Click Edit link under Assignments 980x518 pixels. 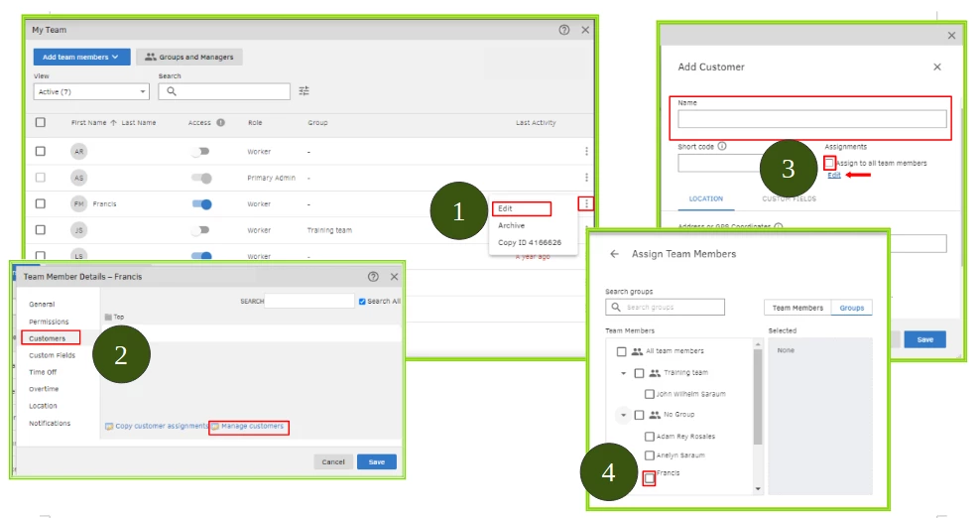point(834,176)
